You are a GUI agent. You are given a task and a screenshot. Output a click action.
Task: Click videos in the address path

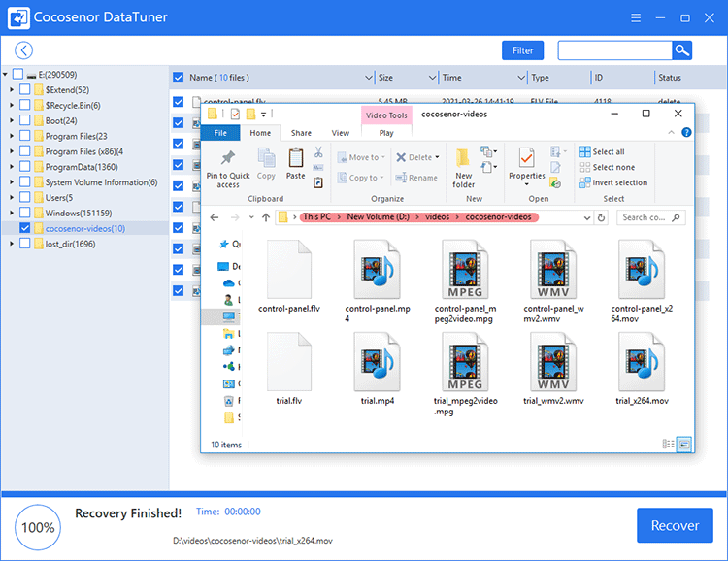438,216
